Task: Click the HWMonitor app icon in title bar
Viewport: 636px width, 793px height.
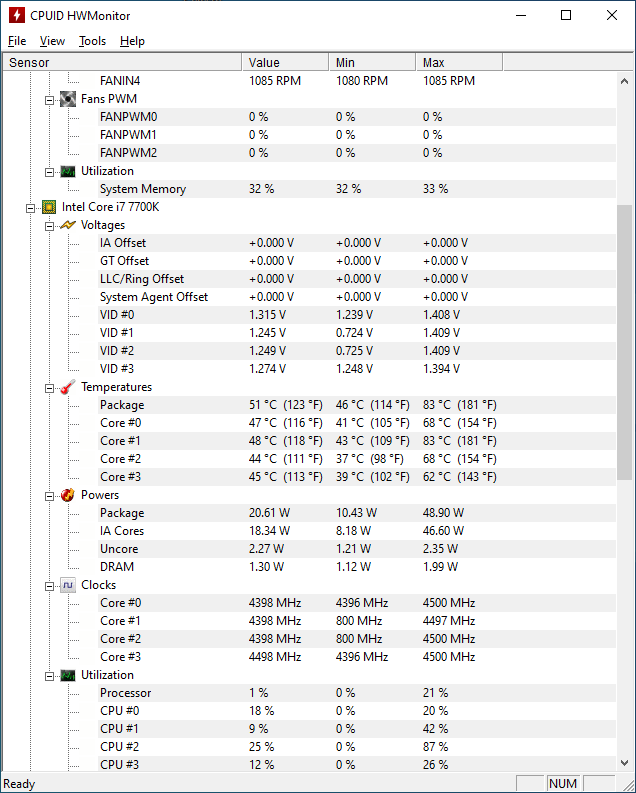Action: (x=17, y=15)
